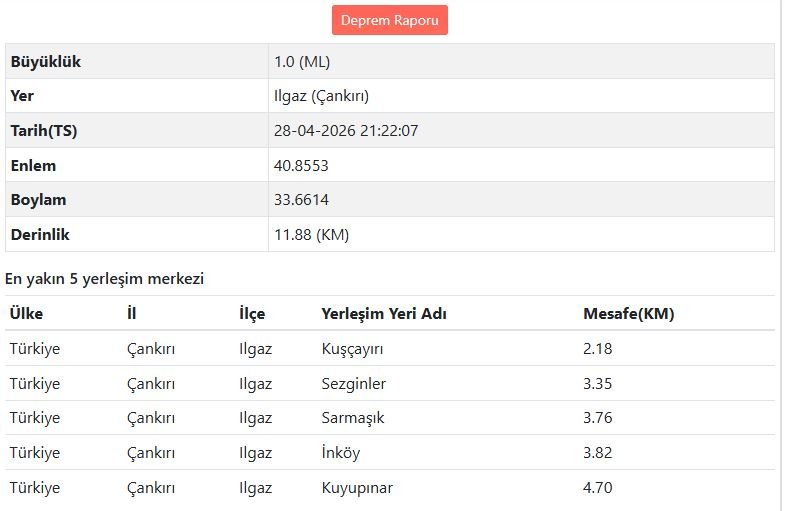The image size is (785, 511).
Task: Click the 4.70 distance value
Action: coord(597,488)
